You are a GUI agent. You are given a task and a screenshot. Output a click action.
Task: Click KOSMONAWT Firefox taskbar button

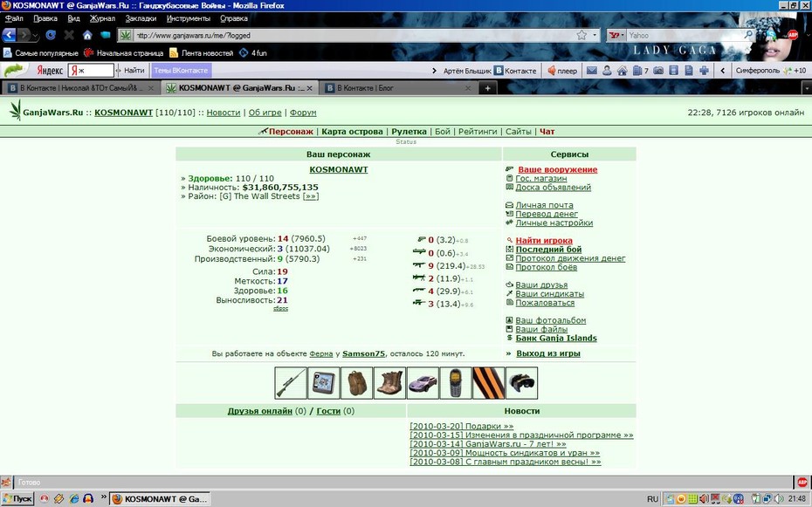(160, 499)
